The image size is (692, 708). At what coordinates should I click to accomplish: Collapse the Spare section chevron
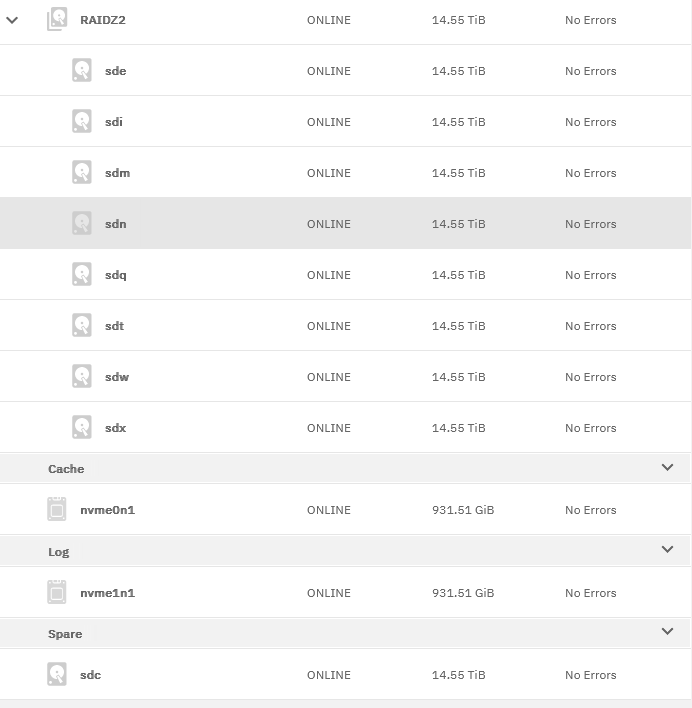pyautogui.click(x=667, y=631)
